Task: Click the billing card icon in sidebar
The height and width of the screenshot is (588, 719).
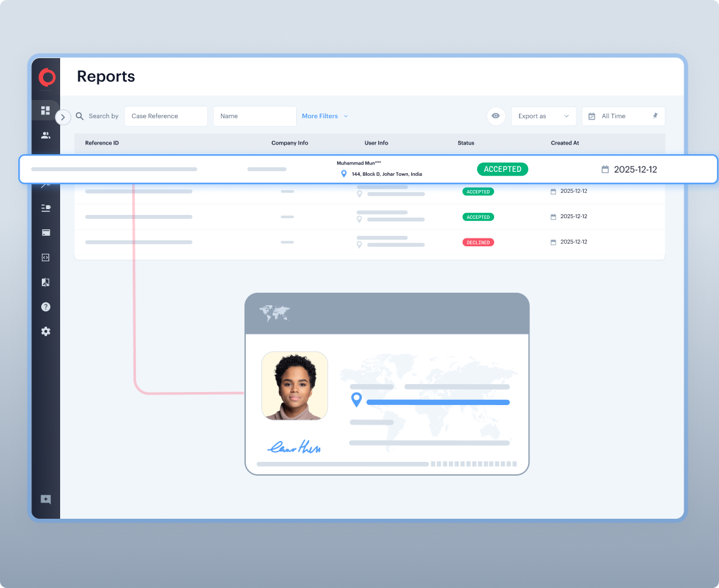Action: [x=46, y=233]
